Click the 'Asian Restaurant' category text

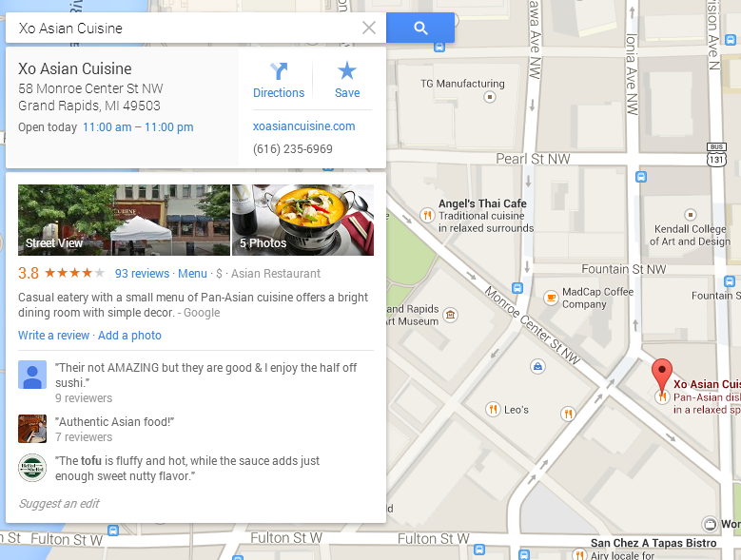tap(276, 274)
